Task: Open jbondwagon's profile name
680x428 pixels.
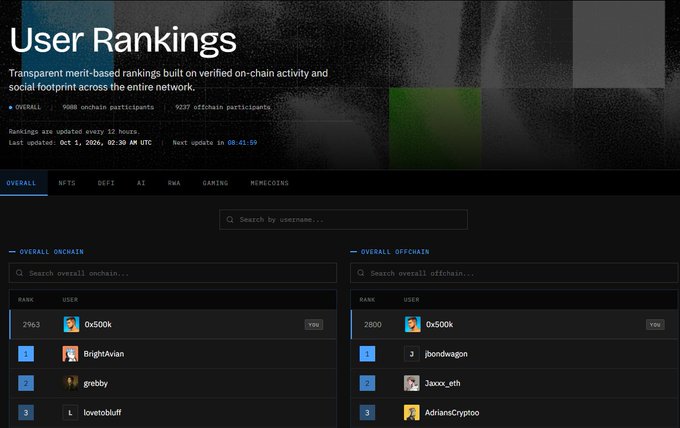Action: [446, 354]
